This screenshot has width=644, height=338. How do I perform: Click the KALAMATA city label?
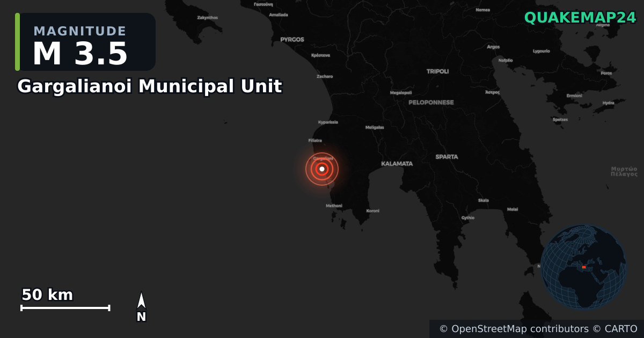397,164
